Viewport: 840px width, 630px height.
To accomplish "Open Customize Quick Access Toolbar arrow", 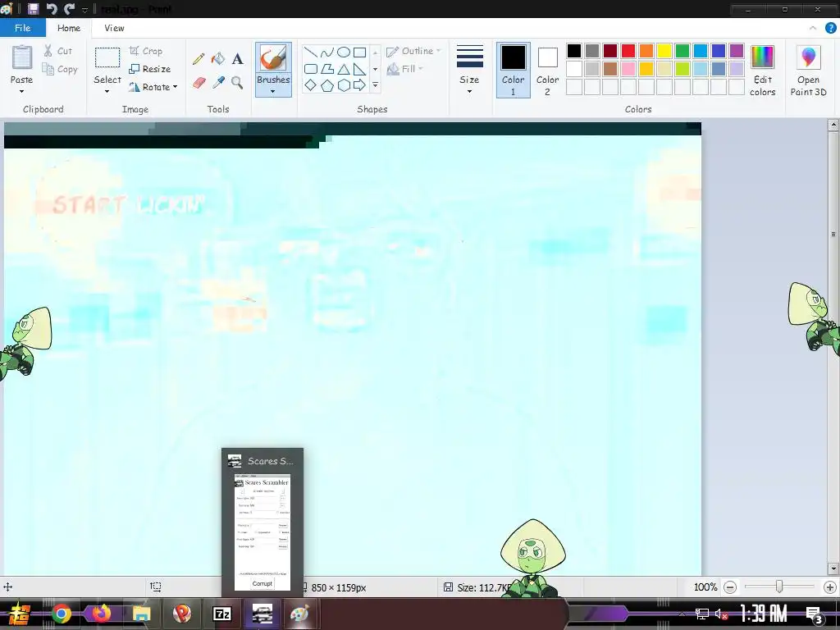I will (84, 10).
